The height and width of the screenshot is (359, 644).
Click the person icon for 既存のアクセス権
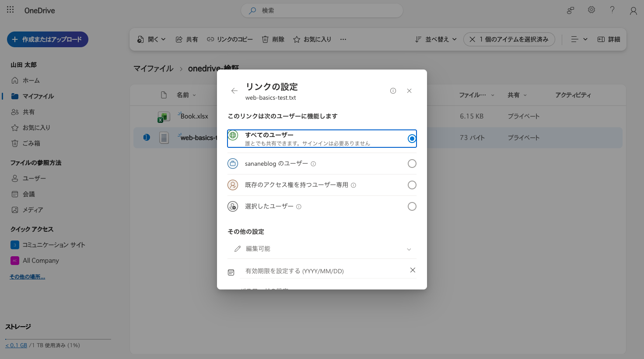point(233,185)
